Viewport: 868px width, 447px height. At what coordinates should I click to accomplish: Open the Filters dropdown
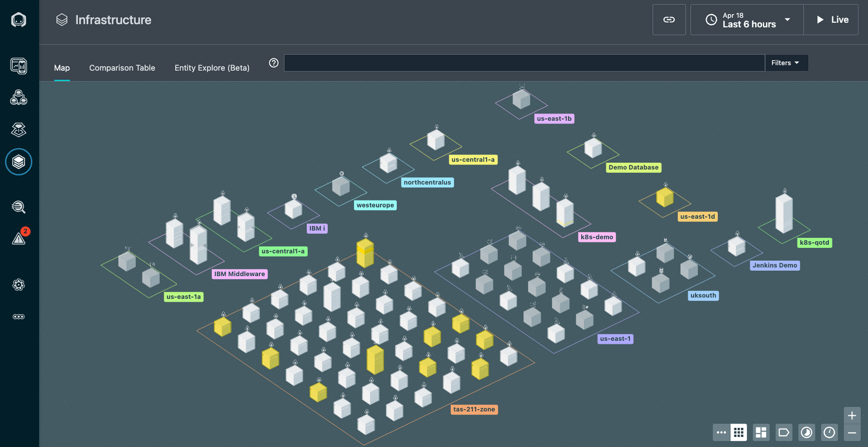click(x=787, y=63)
